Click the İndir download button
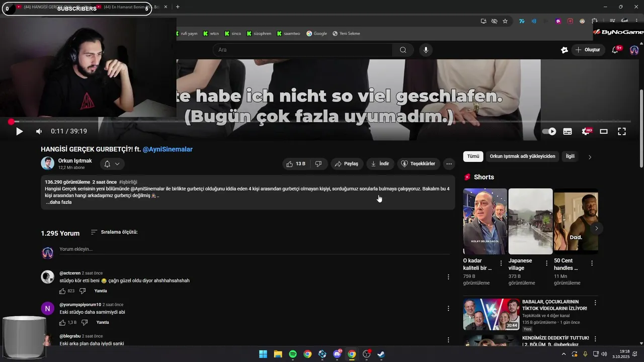 coord(380,164)
